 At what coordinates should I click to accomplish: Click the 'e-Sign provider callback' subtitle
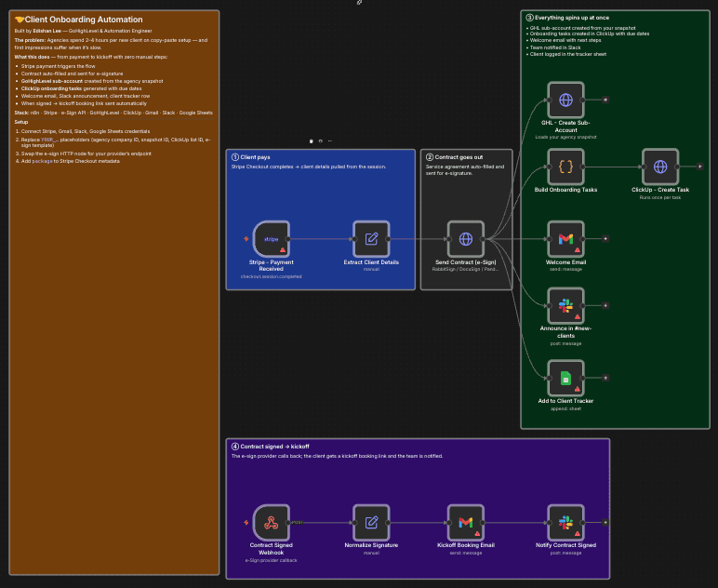(271, 560)
